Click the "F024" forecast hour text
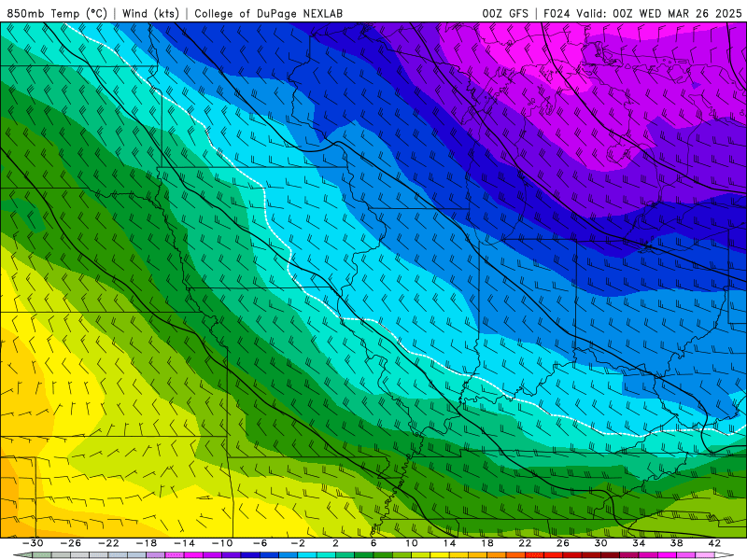Image resolution: width=747 pixels, height=560 pixels. pyautogui.click(x=557, y=13)
